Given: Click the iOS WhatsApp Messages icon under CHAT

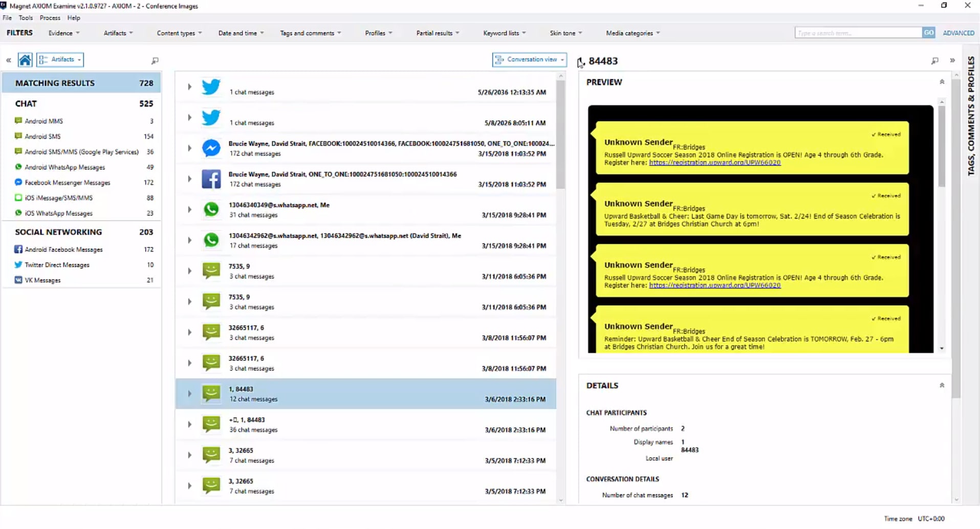Looking at the screenshot, I should (x=18, y=213).
